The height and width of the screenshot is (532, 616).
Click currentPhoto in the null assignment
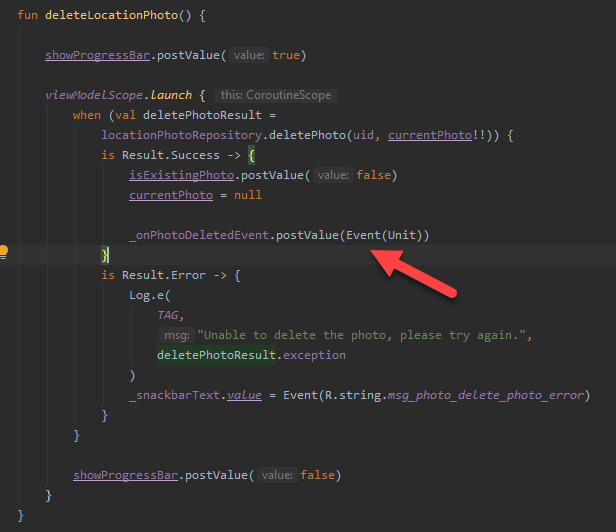(x=171, y=195)
